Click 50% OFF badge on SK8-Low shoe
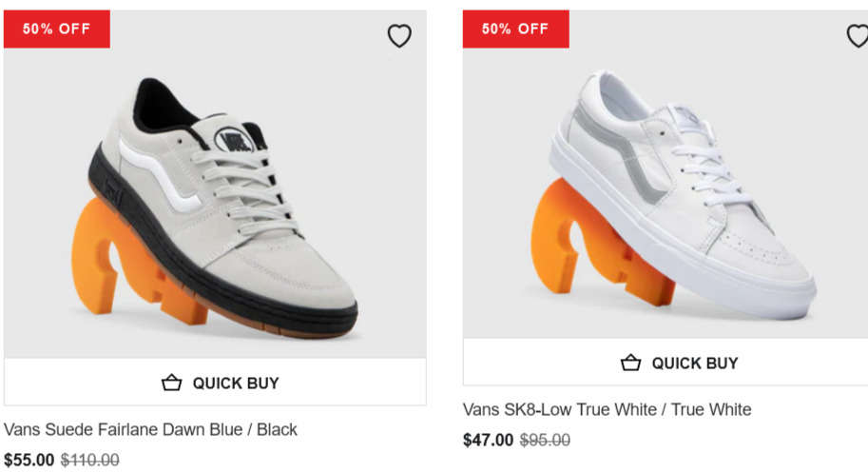Screen dimensions: 868x473 (515, 29)
